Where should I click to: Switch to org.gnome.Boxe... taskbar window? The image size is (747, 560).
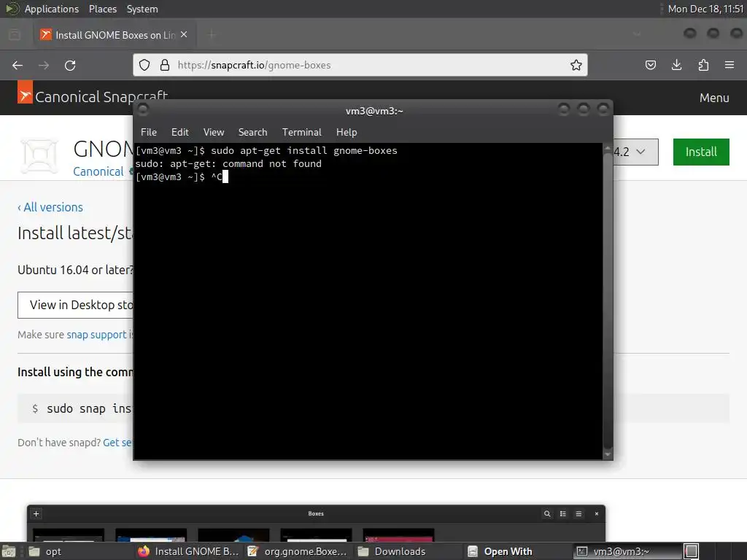click(x=298, y=551)
